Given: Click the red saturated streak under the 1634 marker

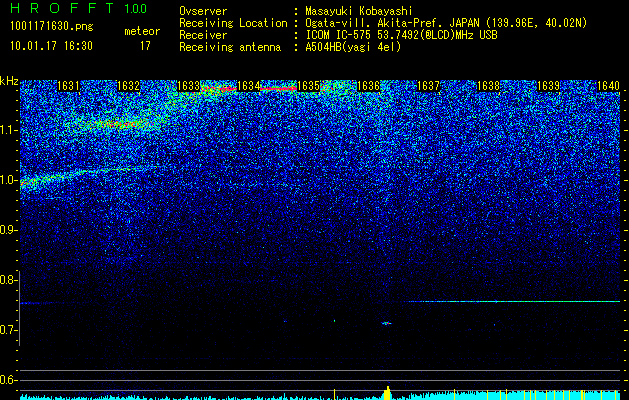Looking at the screenshot, I should (278, 88).
